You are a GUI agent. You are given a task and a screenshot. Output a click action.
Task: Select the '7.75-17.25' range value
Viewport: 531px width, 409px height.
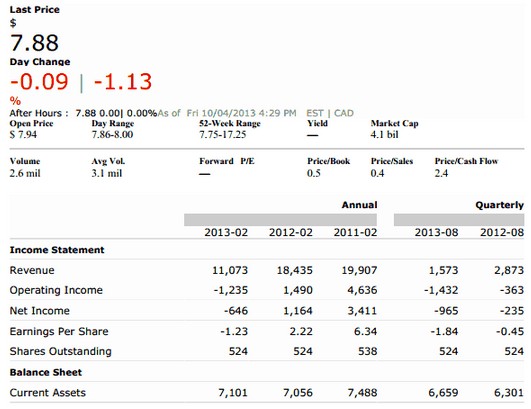point(222,135)
